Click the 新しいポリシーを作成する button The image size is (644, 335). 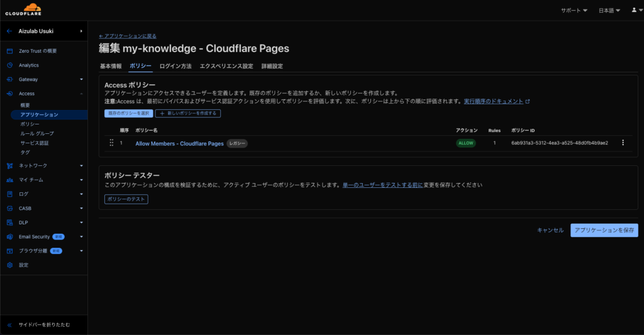(188, 113)
